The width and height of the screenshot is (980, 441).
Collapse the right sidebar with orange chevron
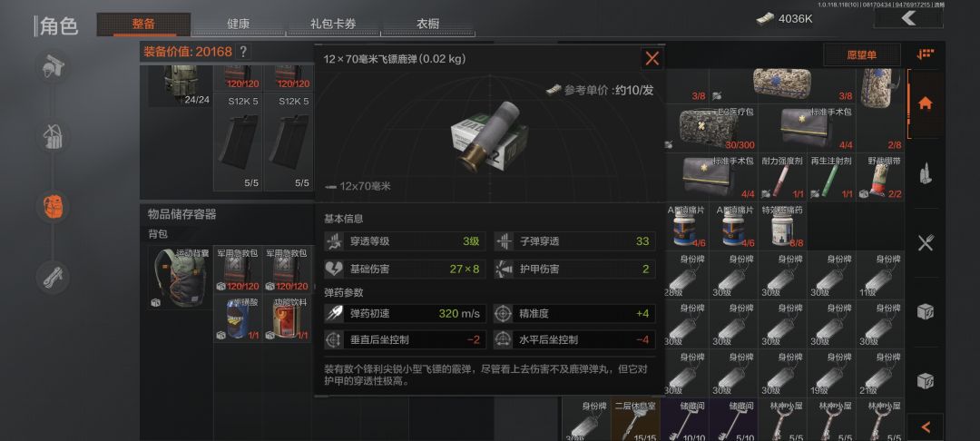pos(926,427)
